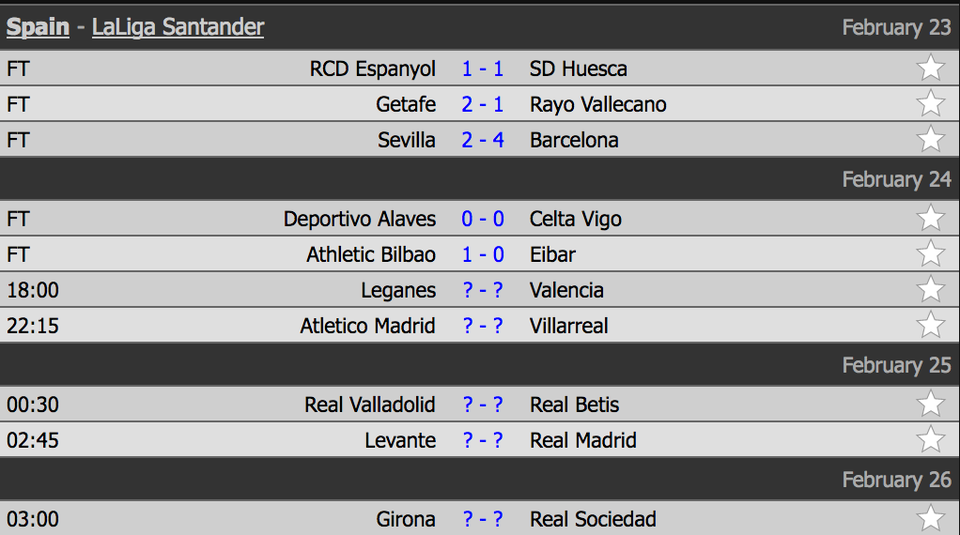Star the Getafe vs Rayo Vallecano match
The image size is (960, 535).
point(930,103)
